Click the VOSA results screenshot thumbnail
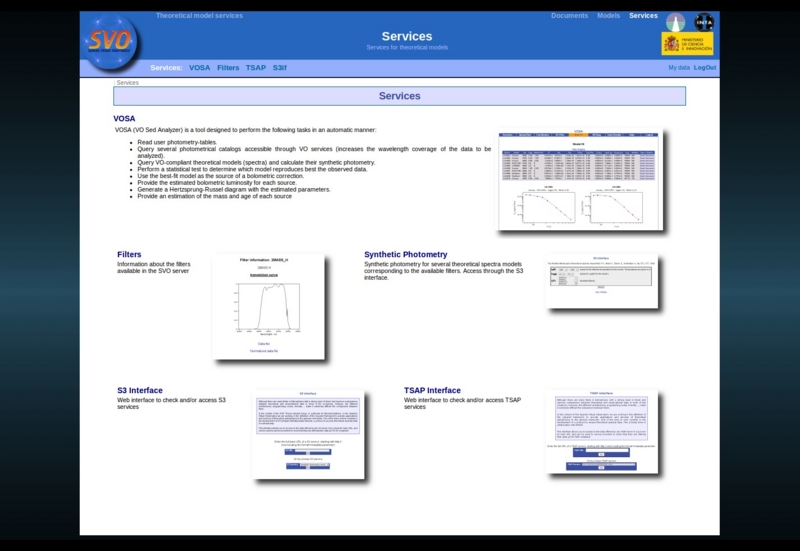 click(x=580, y=179)
